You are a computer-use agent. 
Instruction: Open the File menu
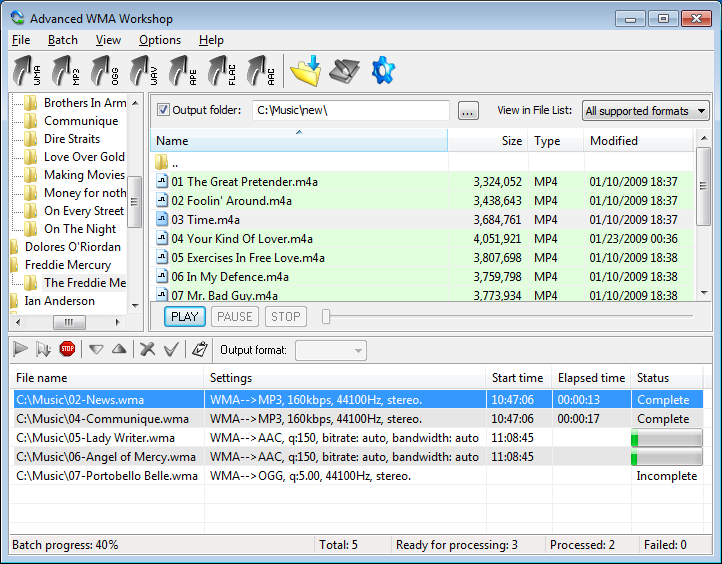21,40
